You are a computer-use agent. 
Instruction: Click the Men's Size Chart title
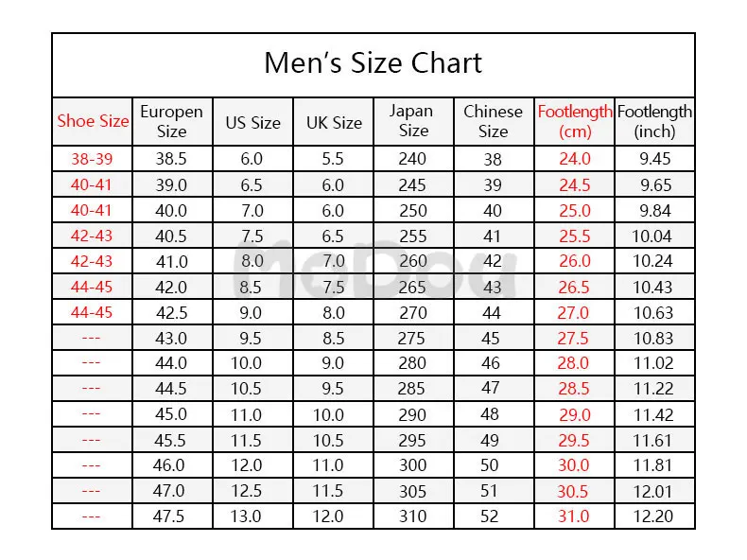[x=373, y=63]
